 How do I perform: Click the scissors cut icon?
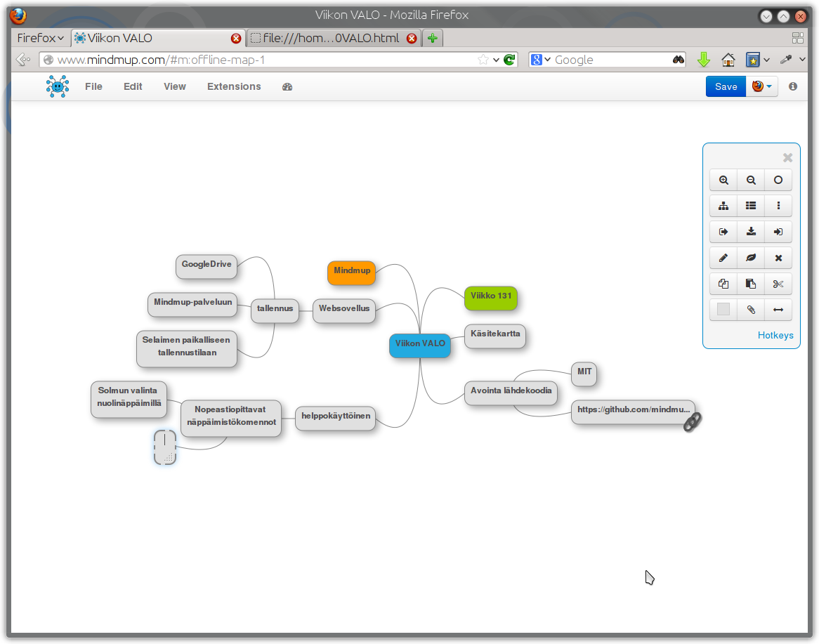point(778,284)
